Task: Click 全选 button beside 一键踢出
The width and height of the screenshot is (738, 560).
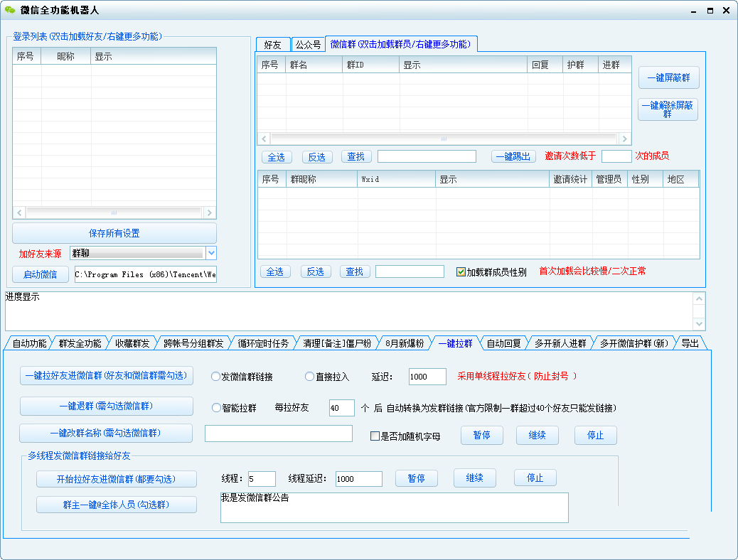Action: [x=277, y=157]
